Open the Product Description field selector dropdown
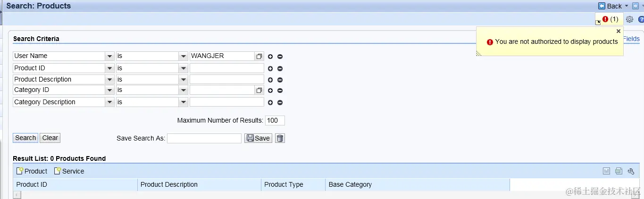The image size is (644, 199). [x=110, y=80]
